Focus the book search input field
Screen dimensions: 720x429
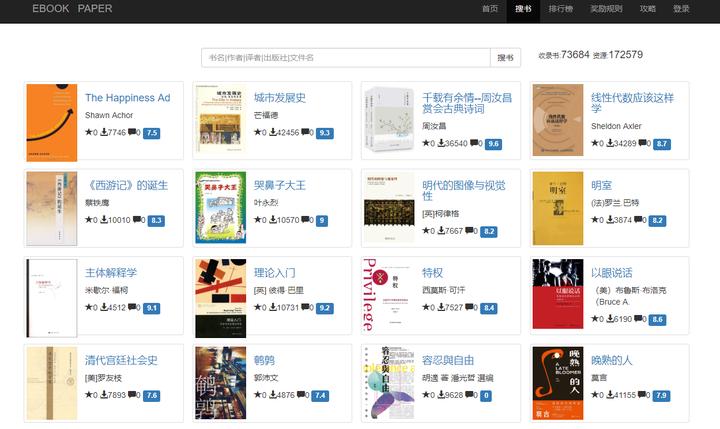346,58
